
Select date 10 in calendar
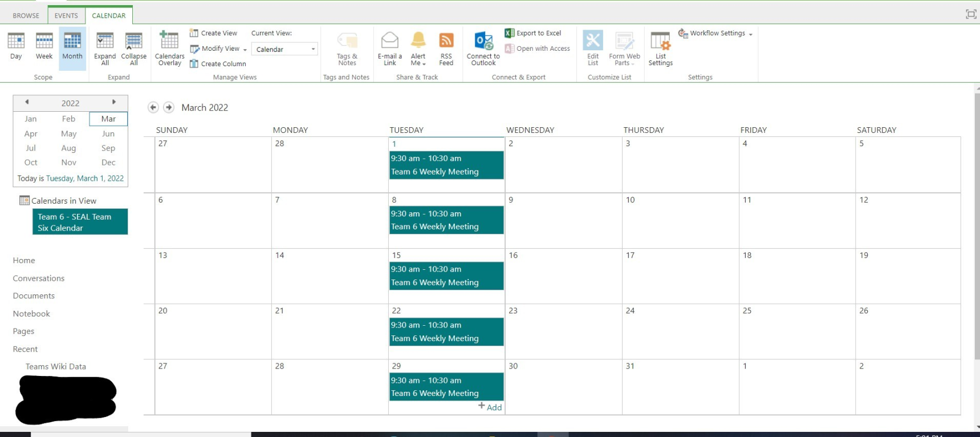(630, 200)
